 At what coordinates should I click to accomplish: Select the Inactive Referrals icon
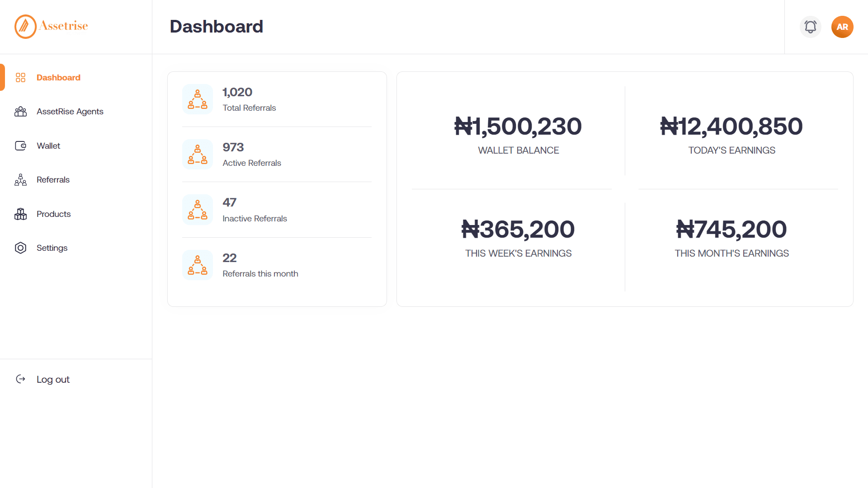click(x=197, y=209)
